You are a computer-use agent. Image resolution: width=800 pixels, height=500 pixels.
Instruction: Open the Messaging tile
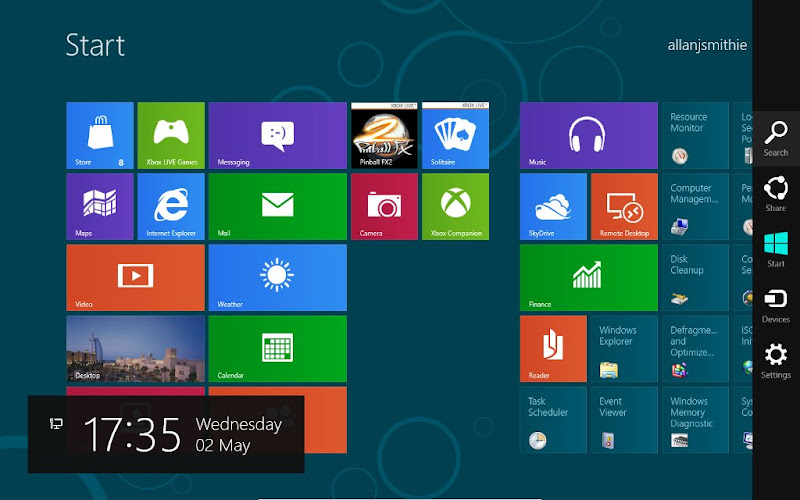click(278, 135)
